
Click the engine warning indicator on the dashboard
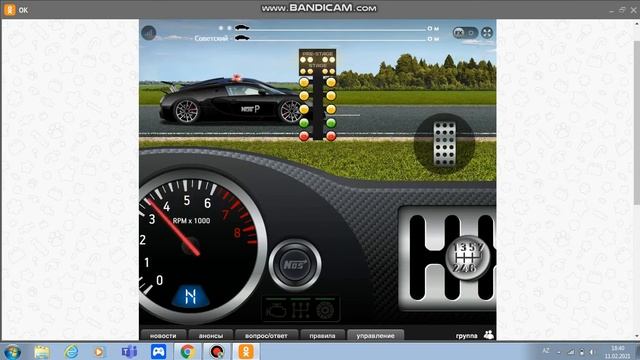pyautogui.click(x=276, y=310)
